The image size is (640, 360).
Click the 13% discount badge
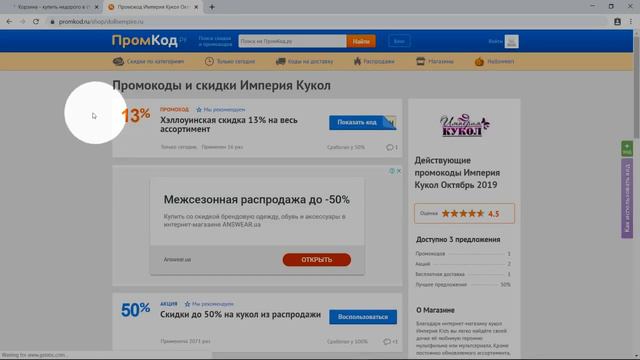pos(136,116)
